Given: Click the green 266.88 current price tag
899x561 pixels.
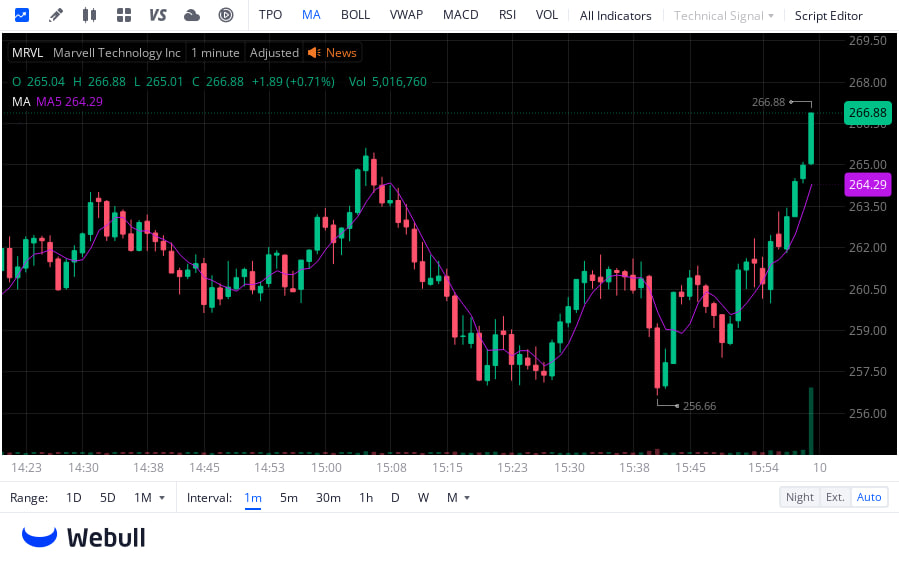Looking at the screenshot, I should click(867, 113).
